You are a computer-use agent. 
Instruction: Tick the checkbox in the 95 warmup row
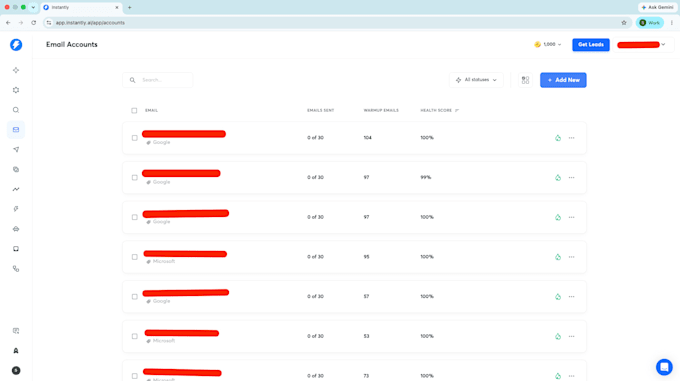pyautogui.click(x=134, y=257)
